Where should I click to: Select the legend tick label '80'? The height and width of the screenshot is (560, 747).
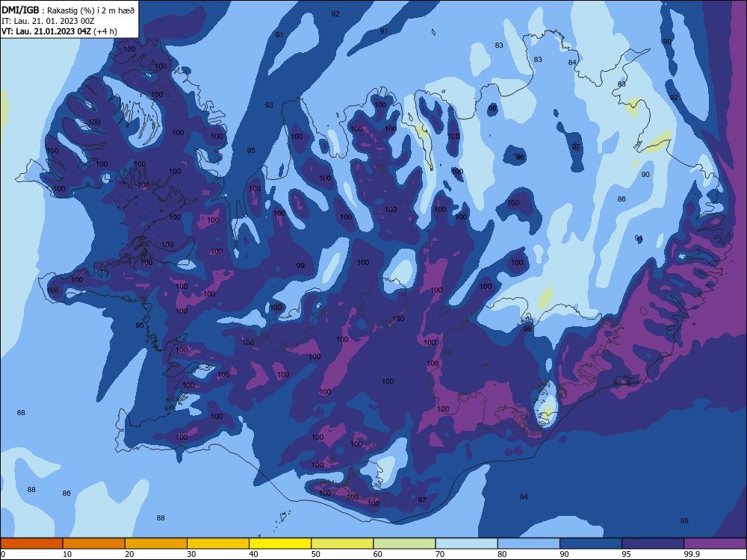tap(502, 554)
